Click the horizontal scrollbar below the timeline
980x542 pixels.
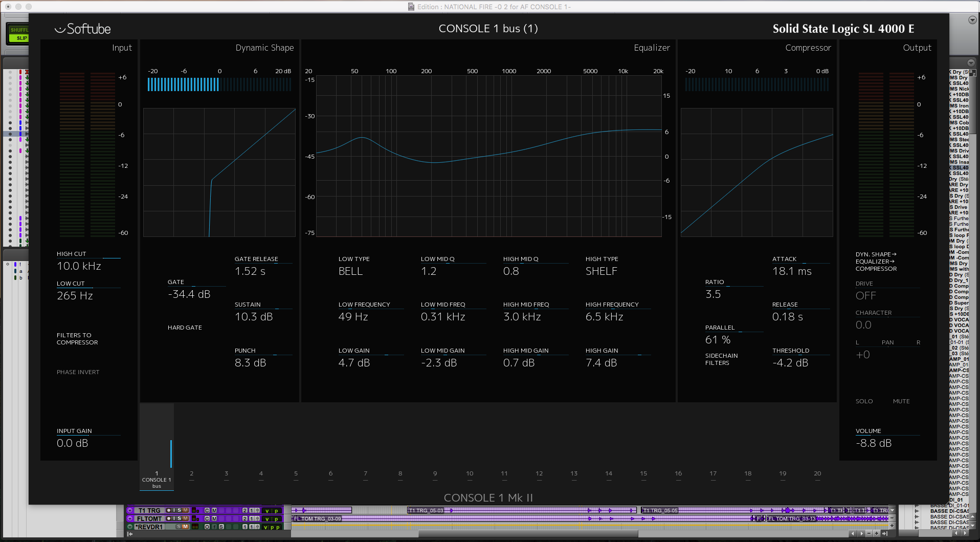click(527, 534)
